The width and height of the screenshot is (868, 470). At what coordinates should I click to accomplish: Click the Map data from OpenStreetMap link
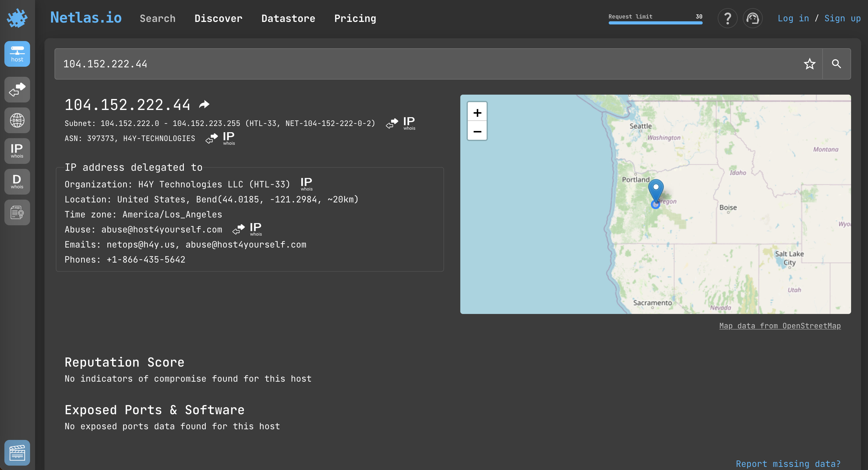pos(779,326)
